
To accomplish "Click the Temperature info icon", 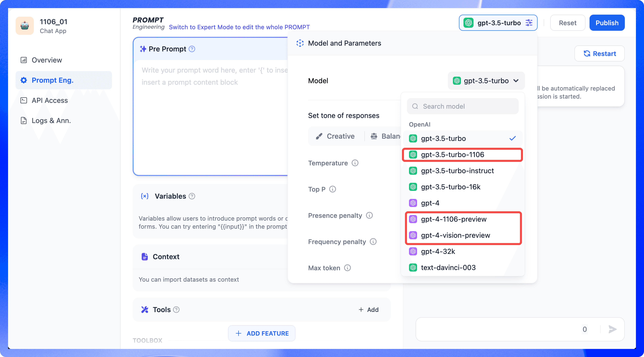I will (x=355, y=163).
